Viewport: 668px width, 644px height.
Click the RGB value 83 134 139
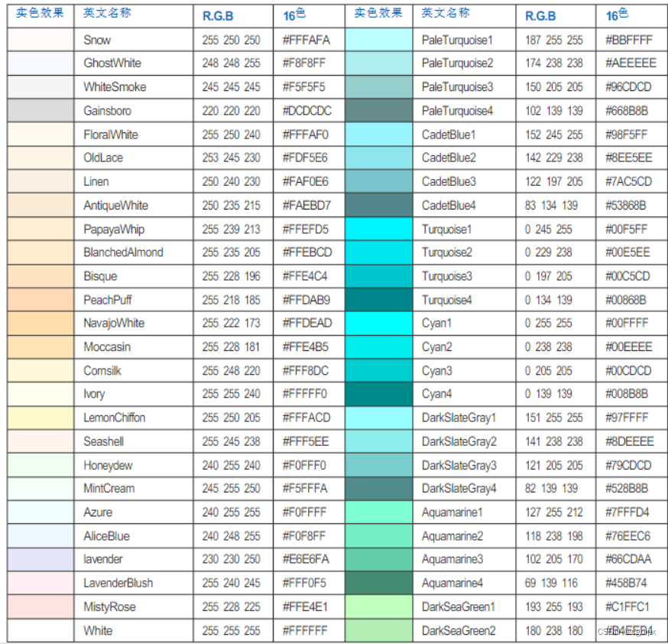pos(551,206)
